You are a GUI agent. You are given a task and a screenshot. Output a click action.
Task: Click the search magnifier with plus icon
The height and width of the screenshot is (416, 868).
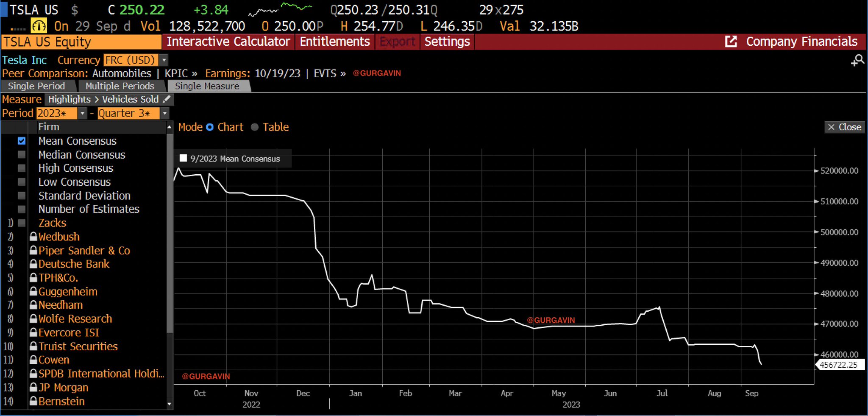(x=857, y=61)
